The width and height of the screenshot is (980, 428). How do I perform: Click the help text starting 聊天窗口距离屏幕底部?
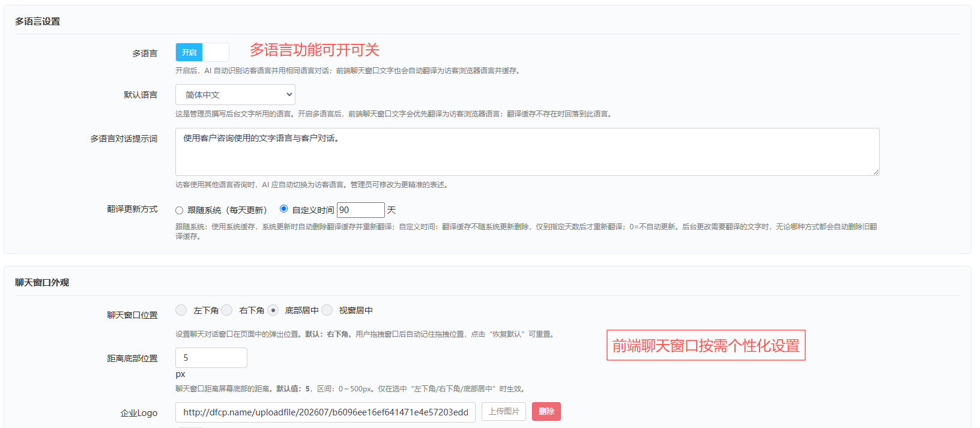351,389
